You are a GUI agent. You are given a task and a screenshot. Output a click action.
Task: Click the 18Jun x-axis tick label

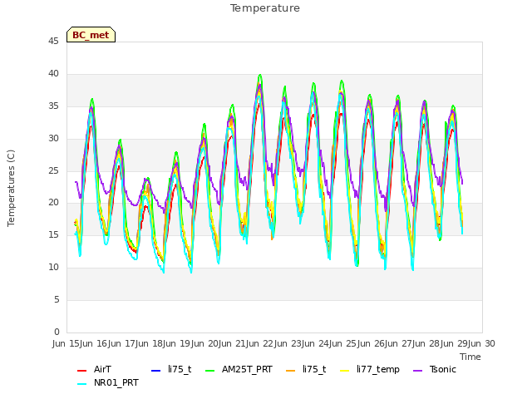[165, 343]
